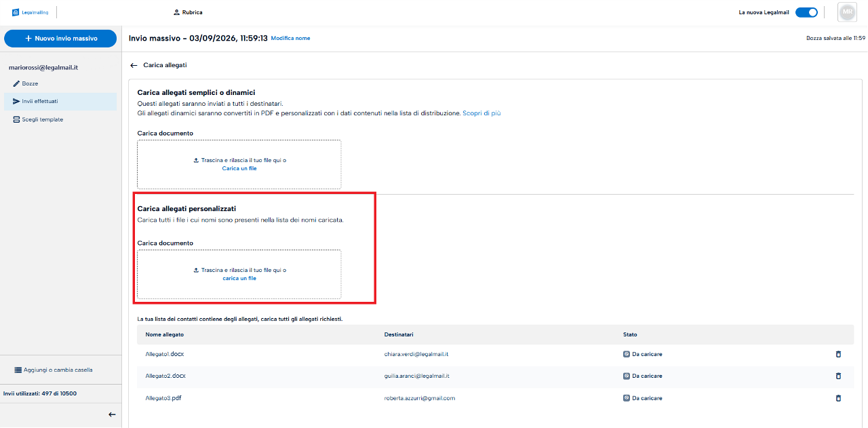Click personalized attachments drop zone

coord(239,274)
